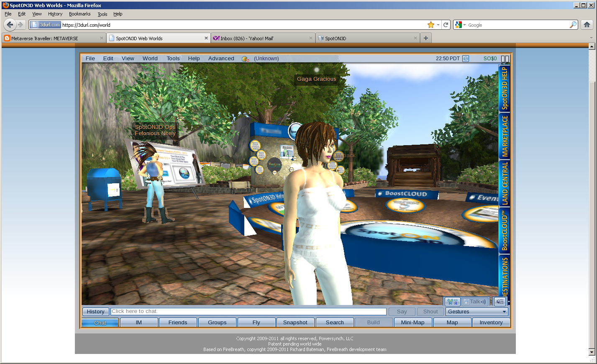The width and height of the screenshot is (597, 364).
Task: Click the Gaga Gracious name tag
Action: tap(317, 79)
